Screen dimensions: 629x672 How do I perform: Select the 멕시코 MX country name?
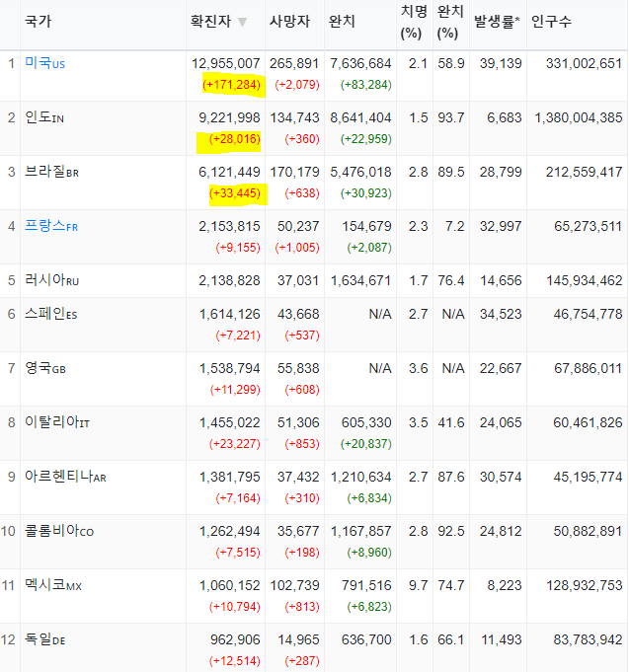tap(53, 585)
